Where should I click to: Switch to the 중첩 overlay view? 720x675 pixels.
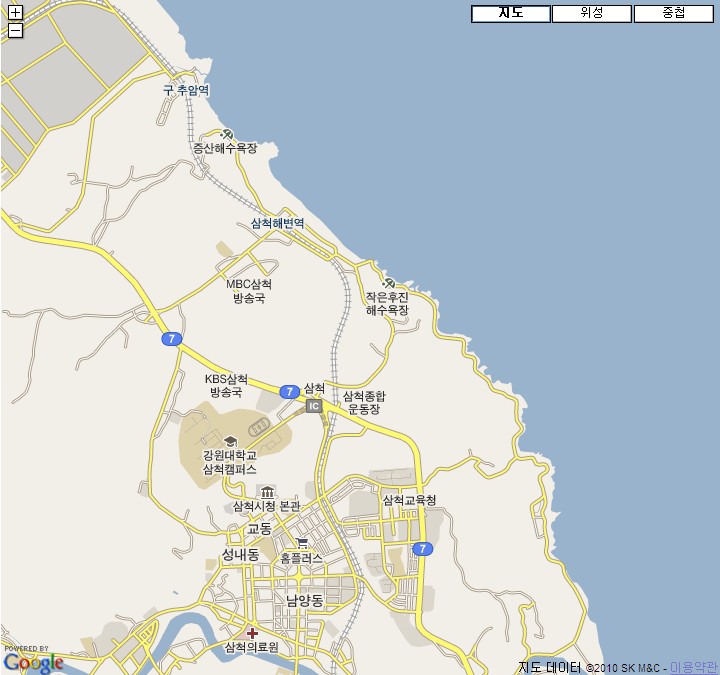[x=674, y=13]
